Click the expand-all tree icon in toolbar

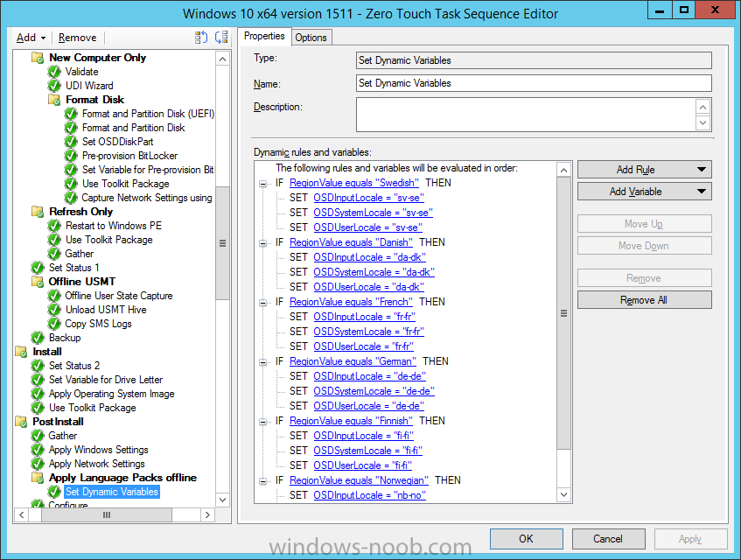point(201,38)
